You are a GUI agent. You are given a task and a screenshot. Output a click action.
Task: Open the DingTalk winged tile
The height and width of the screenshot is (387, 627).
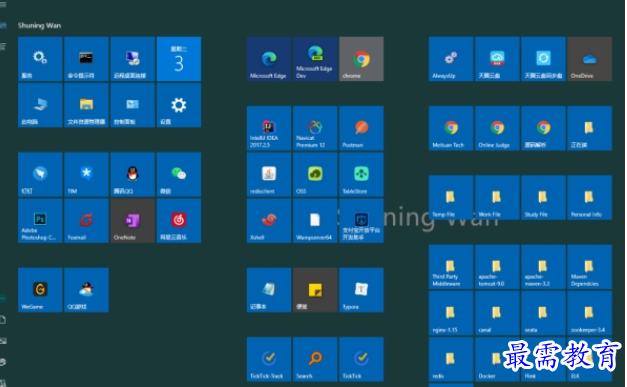tap(40, 175)
